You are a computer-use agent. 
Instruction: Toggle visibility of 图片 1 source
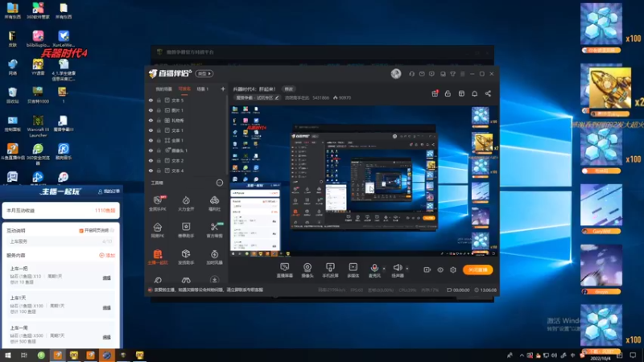[x=151, y=110]
